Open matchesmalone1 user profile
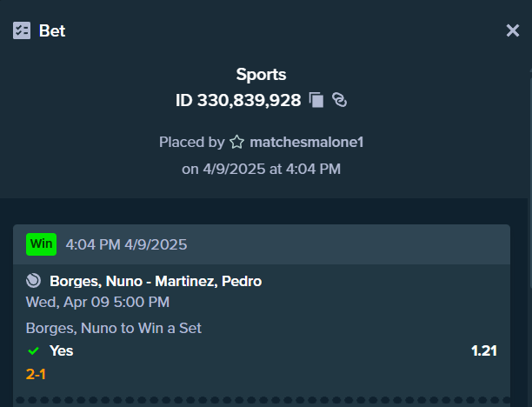 tap(306, 143)
